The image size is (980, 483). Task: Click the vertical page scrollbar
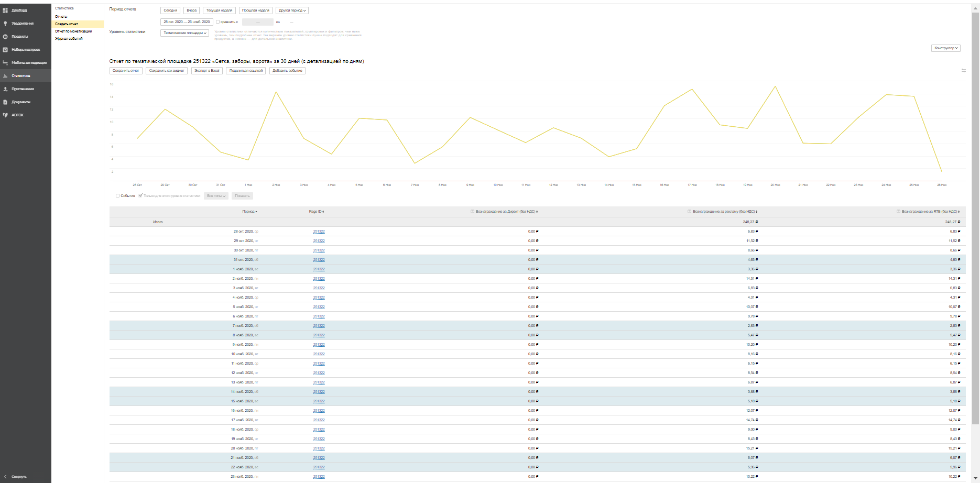pos(975,217)
